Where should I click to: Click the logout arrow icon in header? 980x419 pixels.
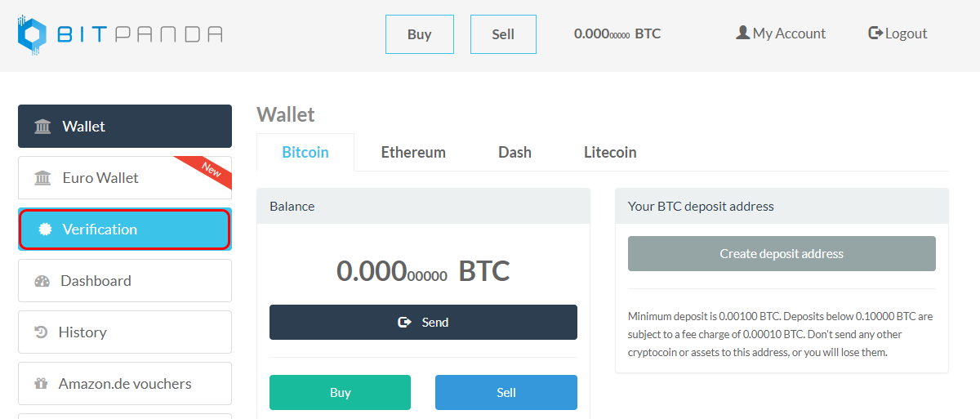(875, 33)
